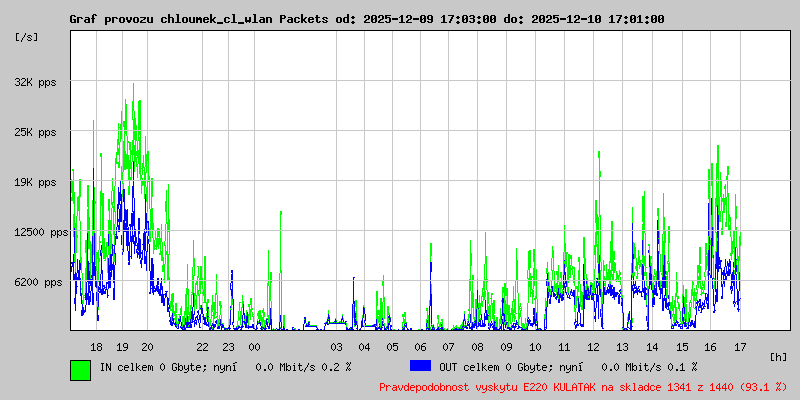Click the '09' hour tick label
The width and height of the screenshot is (800, 400).
tap(506, 347)
